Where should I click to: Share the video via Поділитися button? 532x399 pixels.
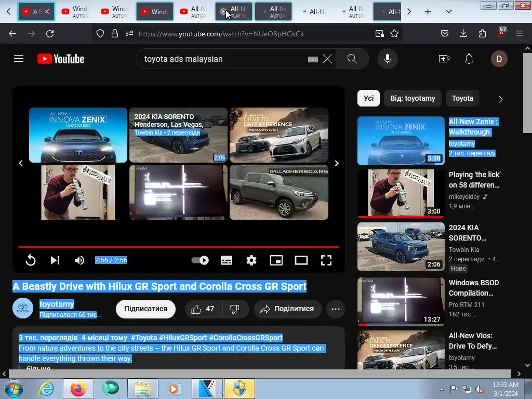[x=287, y=309]
